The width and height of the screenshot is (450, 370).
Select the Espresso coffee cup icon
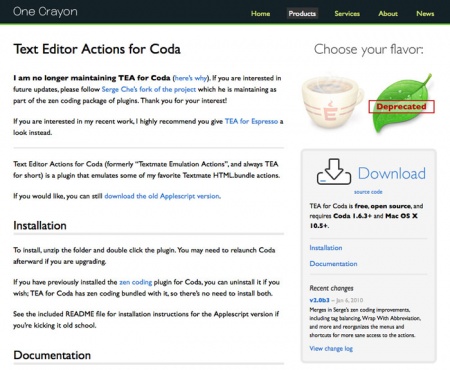332,102
